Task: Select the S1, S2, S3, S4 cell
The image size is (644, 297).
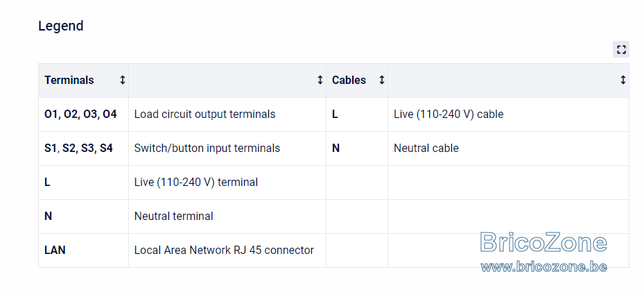Action: pos(83,148)
